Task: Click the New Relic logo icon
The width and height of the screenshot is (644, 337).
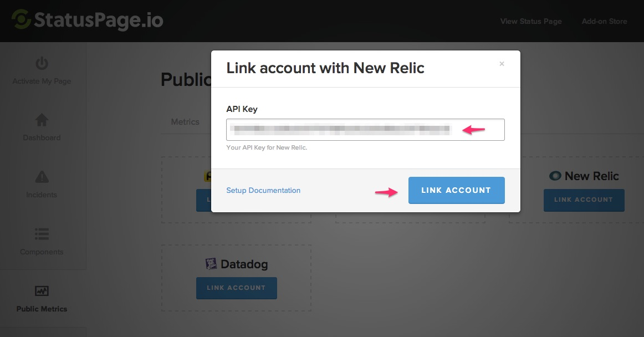Action: tap(555, 176)
